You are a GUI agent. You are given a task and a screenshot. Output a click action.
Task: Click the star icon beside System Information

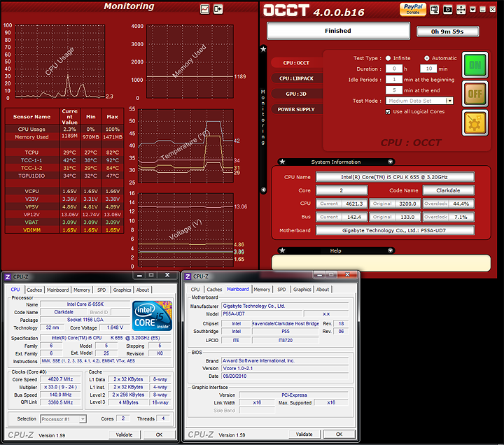pos(282,162)
